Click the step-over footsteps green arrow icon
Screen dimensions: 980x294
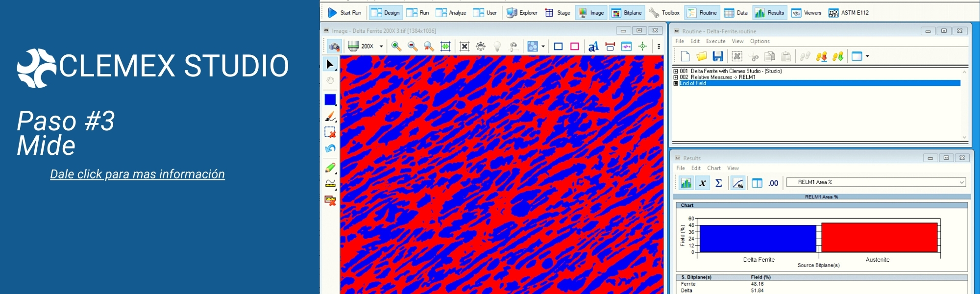[x=838, y=56]
